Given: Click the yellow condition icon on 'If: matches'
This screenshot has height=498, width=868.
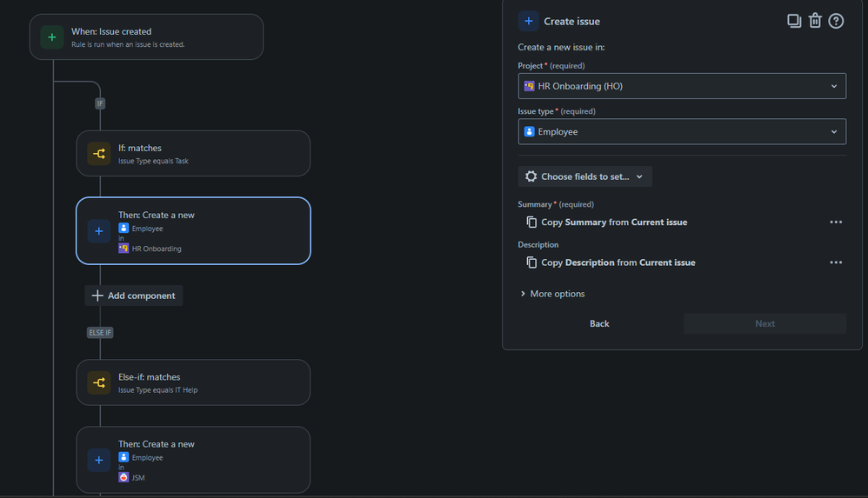Looking at the screenshot, I should click(99, 154).
